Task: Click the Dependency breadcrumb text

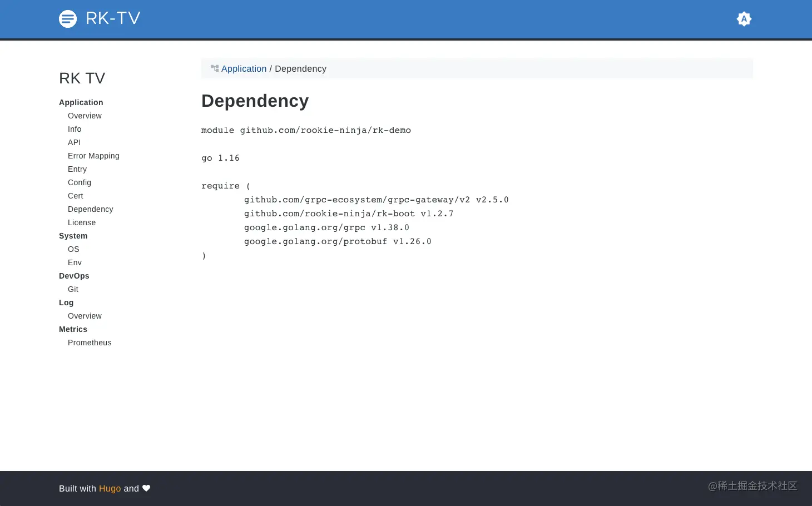Action: coord(300,69)
